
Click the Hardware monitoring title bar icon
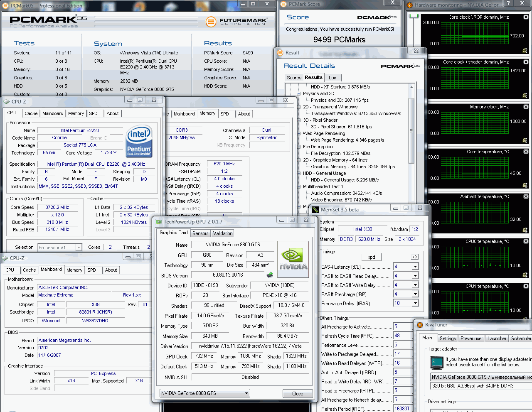[410, 5]
